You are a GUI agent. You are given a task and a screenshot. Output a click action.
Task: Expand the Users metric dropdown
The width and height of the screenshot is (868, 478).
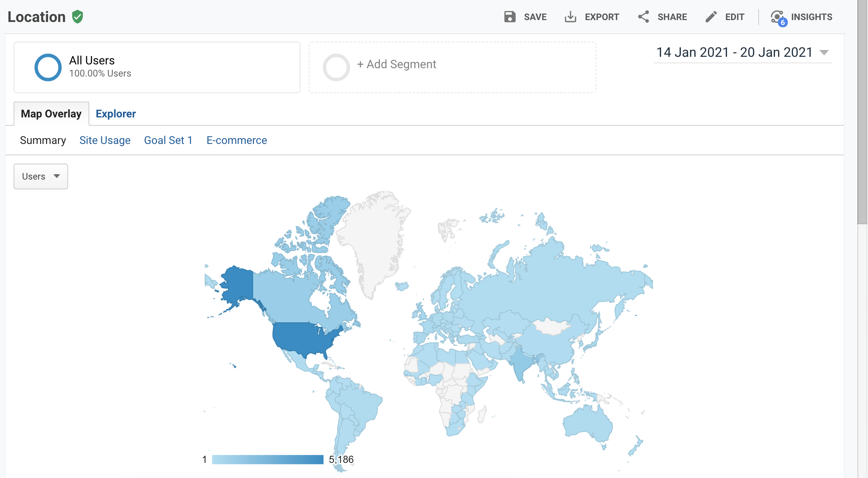[40, 176]
